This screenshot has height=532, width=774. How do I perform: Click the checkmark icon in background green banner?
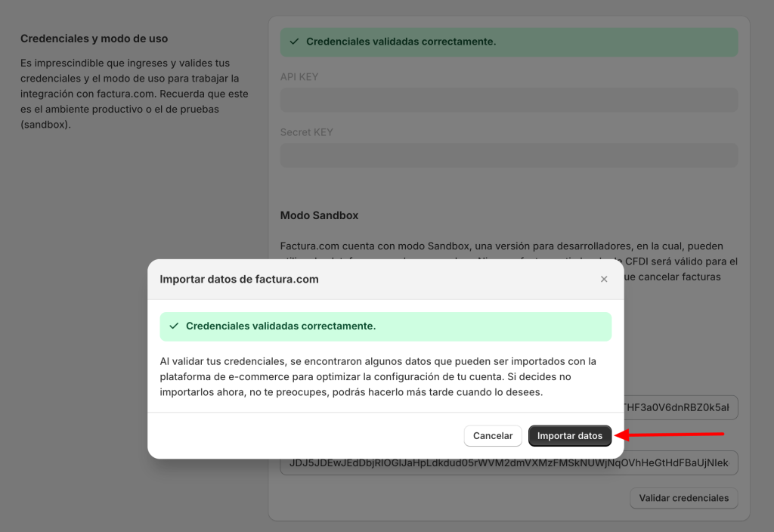294,42
